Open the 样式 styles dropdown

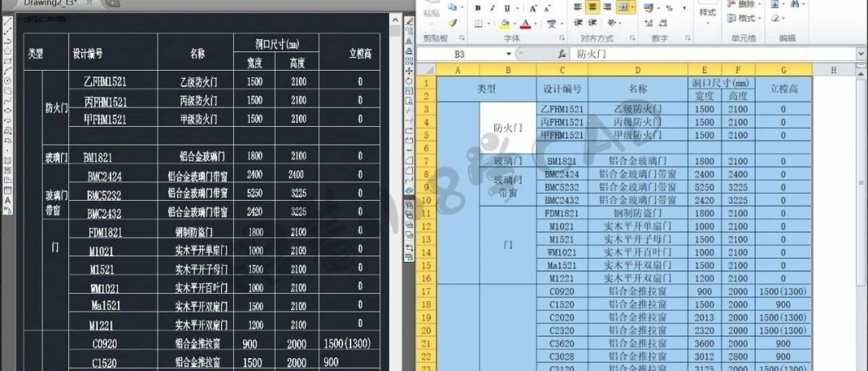(707, 17)
